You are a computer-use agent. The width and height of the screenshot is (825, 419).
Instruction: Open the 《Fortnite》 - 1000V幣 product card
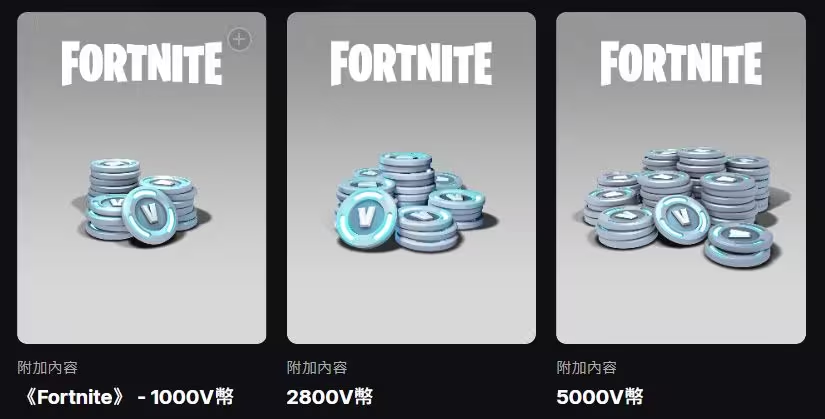pos(142,178)
